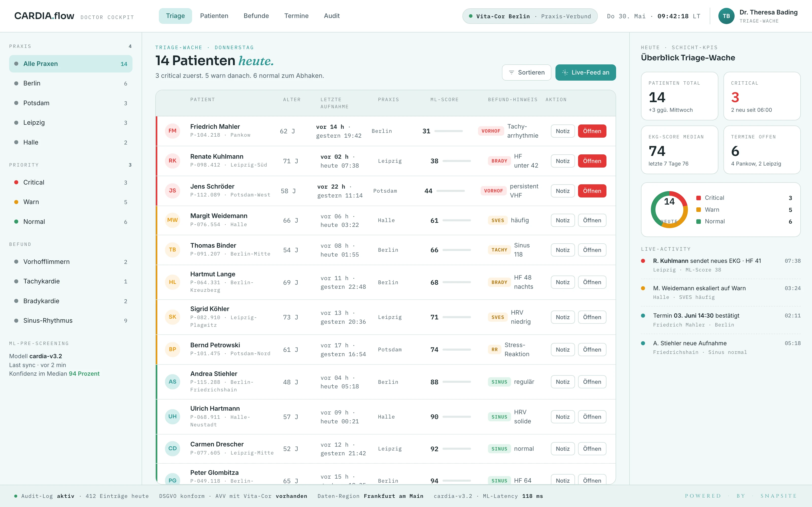Switch to the Befunde tab

click(x=256, y=16)
